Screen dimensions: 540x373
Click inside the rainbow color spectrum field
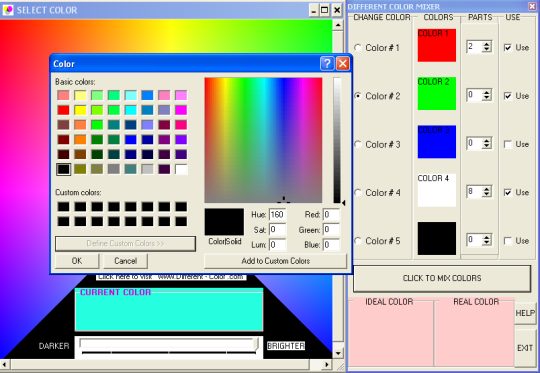click(263, 140)
